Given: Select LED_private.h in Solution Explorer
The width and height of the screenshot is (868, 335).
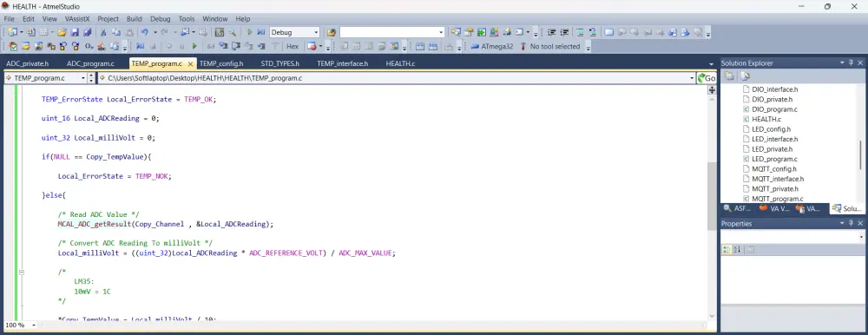Looking at the screenshot, I should [768, 149].
